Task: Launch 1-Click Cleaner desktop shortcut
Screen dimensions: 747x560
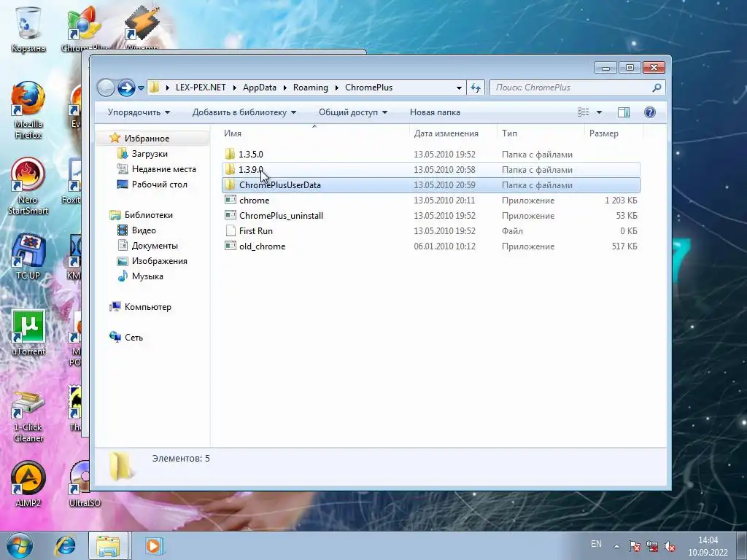Action: (x=28, y=416)
